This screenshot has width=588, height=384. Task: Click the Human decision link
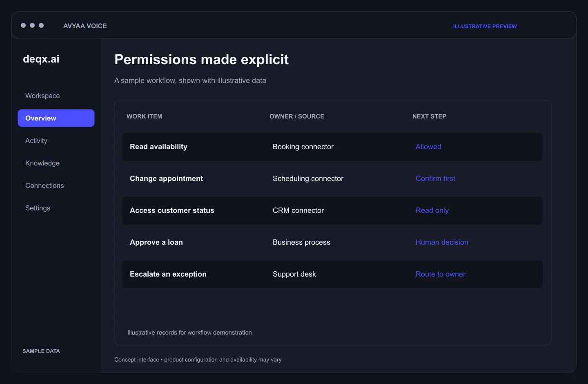(x=442, y=242)
